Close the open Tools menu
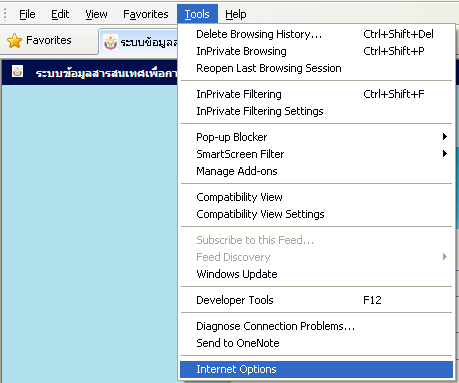The image size is (459, 383). [197, 14]
